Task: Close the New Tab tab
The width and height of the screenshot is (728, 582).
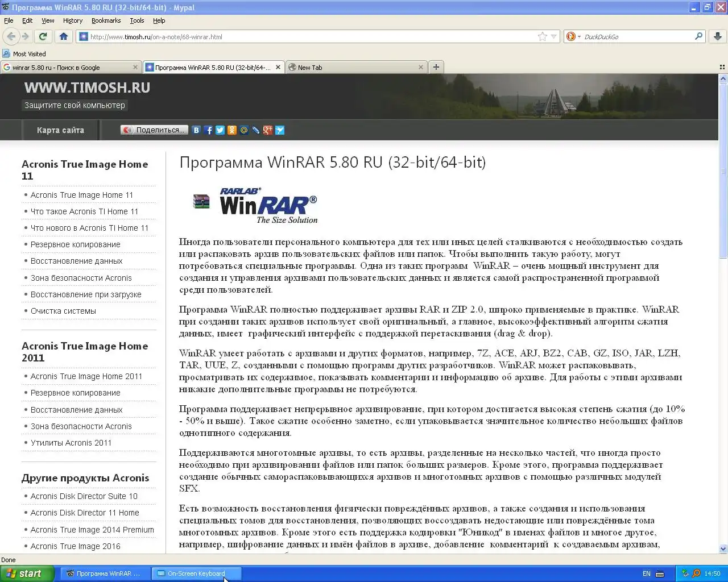Action: 421,67
